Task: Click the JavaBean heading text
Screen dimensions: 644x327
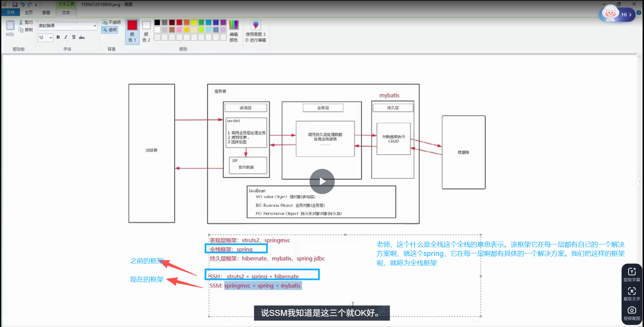Action: (257, 191)
